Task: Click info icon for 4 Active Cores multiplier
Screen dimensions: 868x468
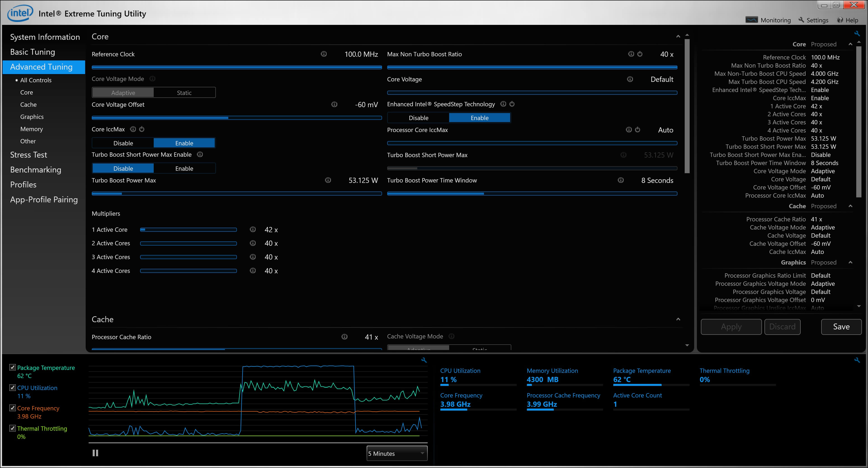Action: click(253, 271)
